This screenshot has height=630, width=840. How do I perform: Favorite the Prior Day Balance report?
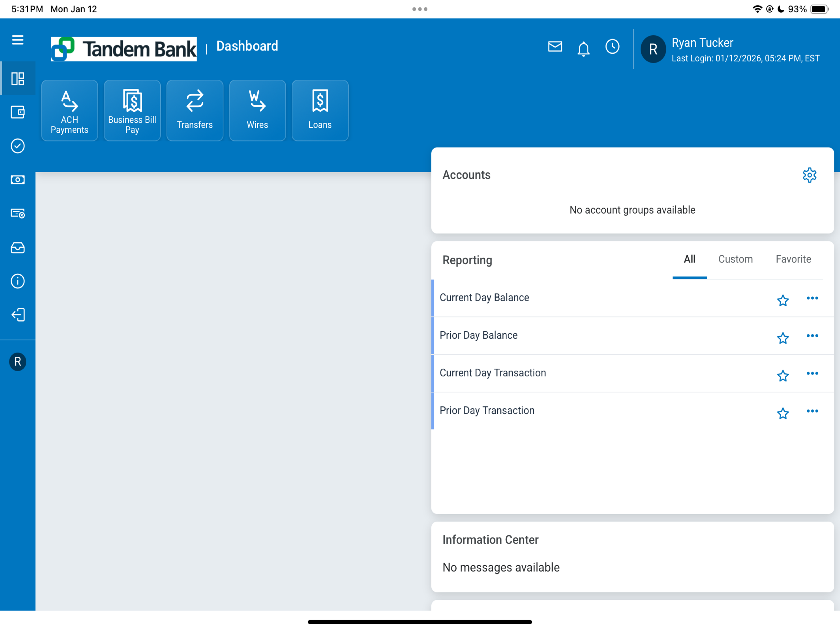[783, 338]
